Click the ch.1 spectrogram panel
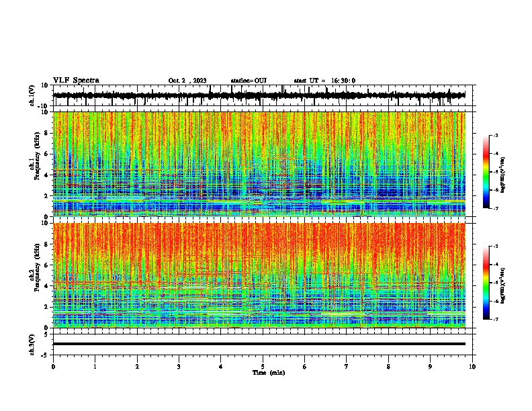 [259, 164]
